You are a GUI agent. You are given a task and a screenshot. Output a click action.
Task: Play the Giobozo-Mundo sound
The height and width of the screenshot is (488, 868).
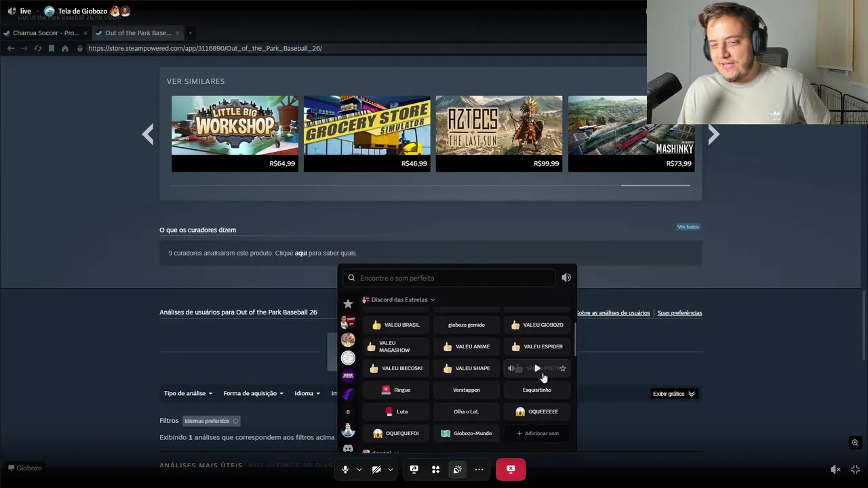[x=467, y=433]
